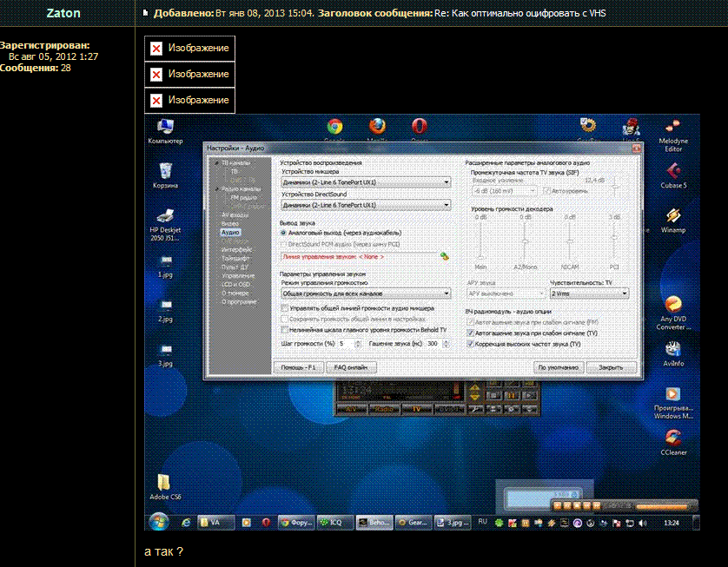Enable 'Управлять общей линией громкости' checkbox
728x567 pixels.
click(x=285, y=308)
